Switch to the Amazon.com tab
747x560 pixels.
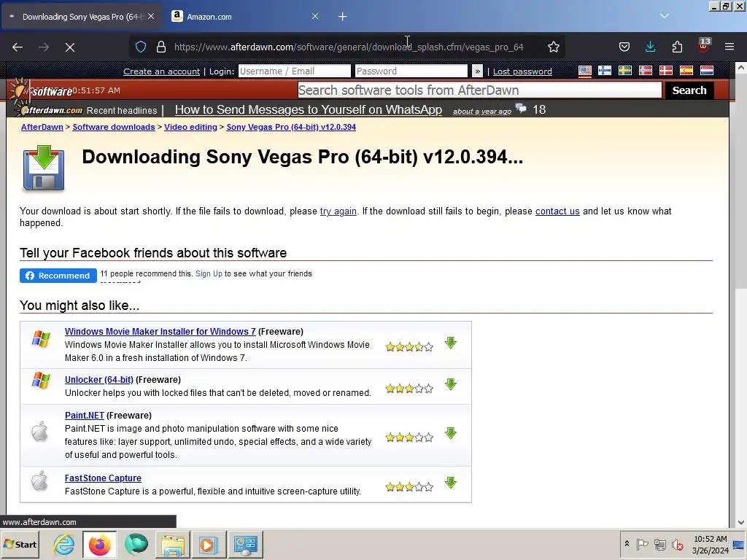pyautogui.click(x=245, y=16)
